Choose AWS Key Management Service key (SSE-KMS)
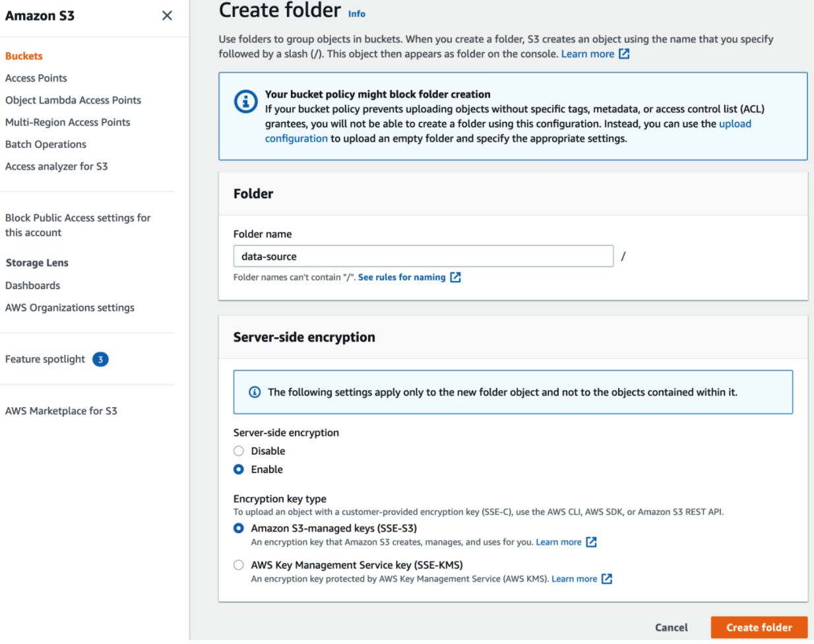 click(239, 565)
